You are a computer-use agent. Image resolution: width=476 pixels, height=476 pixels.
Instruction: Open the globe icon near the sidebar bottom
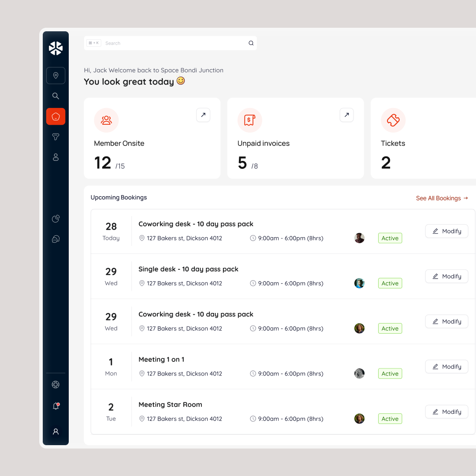point(56,384)
